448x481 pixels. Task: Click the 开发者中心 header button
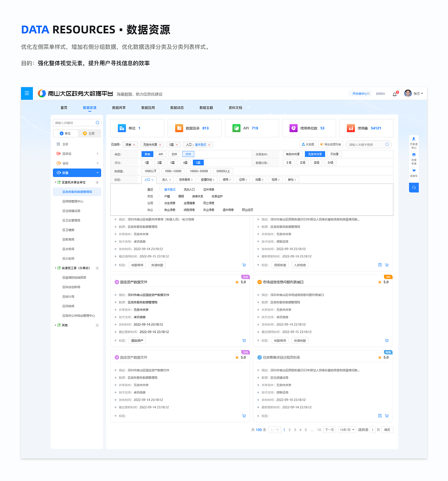click(x=360, y=94)
